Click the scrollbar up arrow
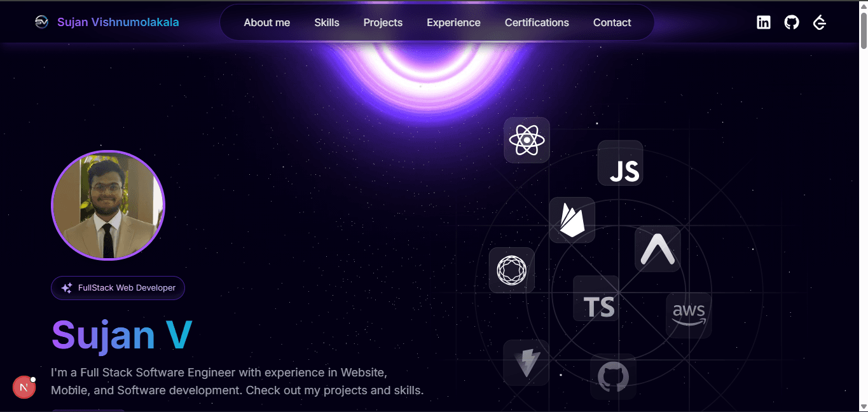 863,5
